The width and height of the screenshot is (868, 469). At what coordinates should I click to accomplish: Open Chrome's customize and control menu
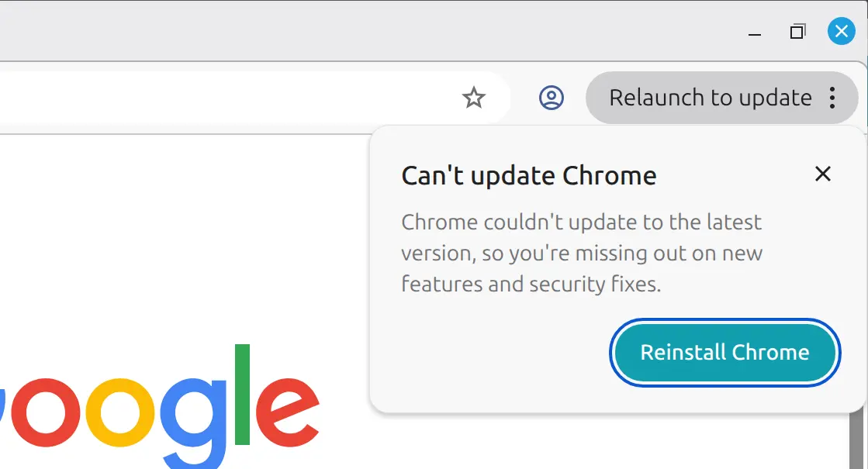pos(832,98)
